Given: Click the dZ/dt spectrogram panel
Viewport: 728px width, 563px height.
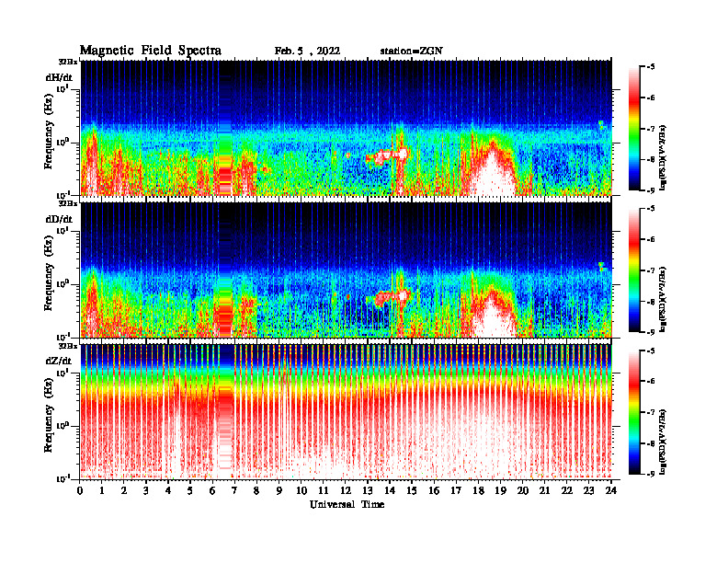Looking at the screenshot, I should [x=346, y=411].
